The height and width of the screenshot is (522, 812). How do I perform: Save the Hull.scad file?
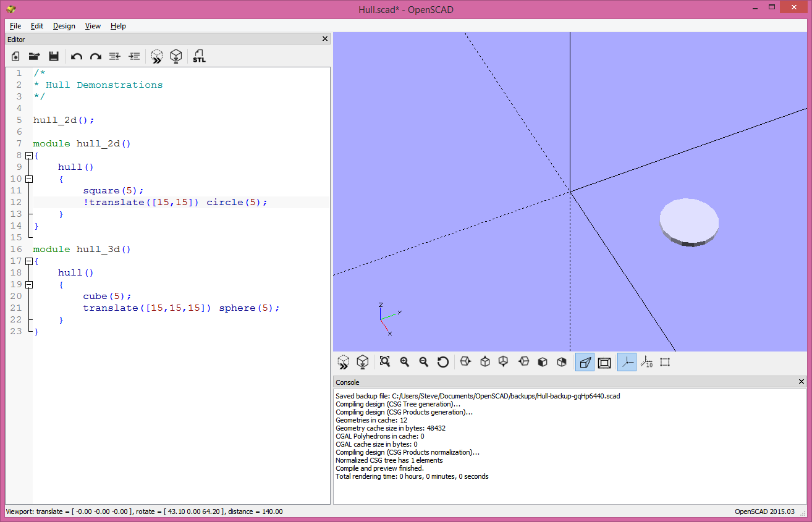pyautogui.click(x=54, y=56)
